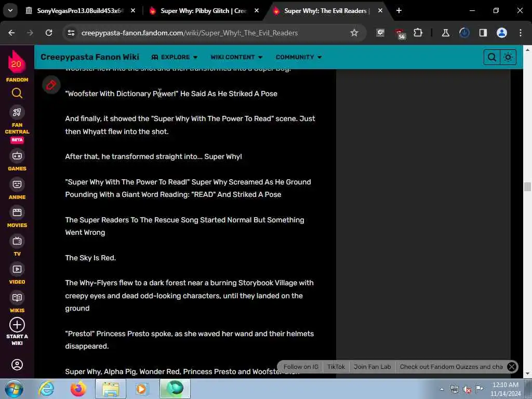Image resolution: width=532 pixels, height=399 pixels.
Task: Click the Creepypasta Fanon Wiki title link
Action: pos(90,57)
